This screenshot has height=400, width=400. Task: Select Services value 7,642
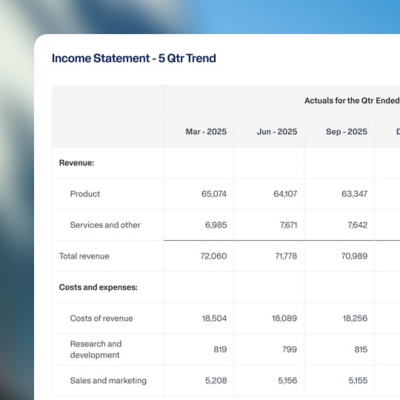[x=358, y=225]
